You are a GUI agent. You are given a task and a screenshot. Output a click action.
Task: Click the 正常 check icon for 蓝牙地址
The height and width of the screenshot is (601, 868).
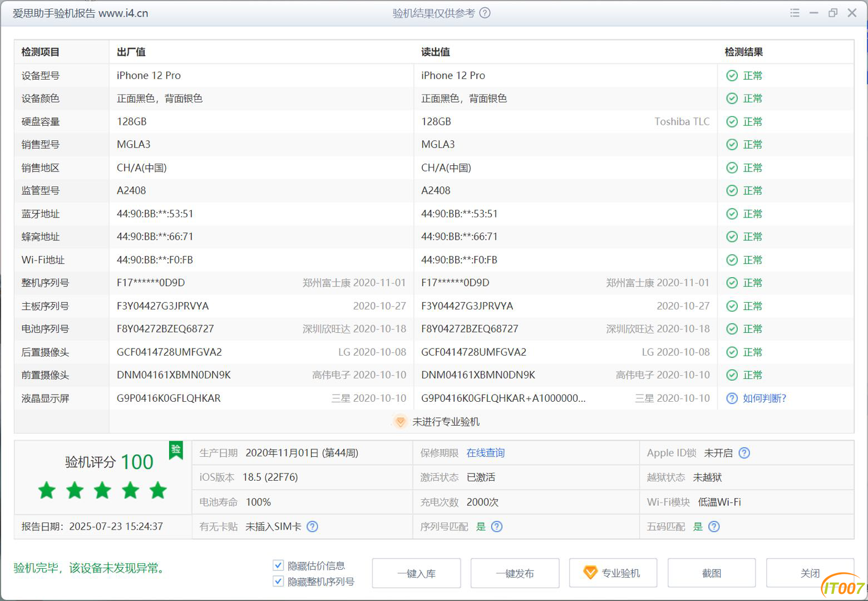pyautogui.click(x=732, y=214)
